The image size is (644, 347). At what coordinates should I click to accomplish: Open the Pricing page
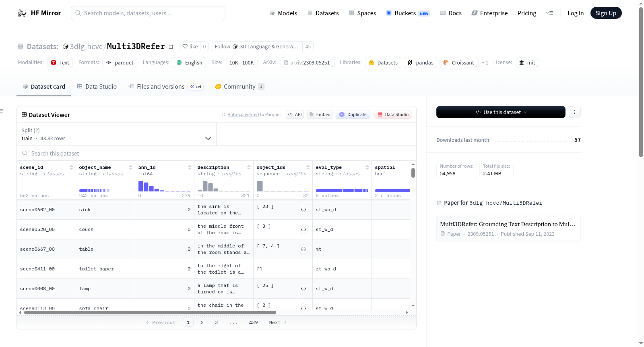coord(527,13)
